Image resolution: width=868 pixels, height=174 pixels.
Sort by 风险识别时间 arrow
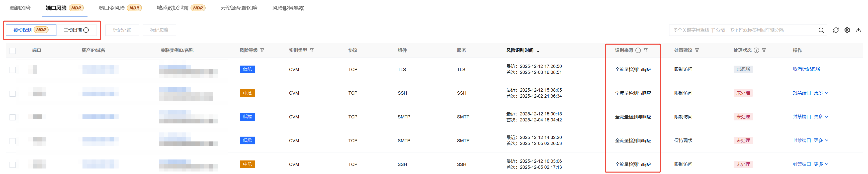(538, 51)
